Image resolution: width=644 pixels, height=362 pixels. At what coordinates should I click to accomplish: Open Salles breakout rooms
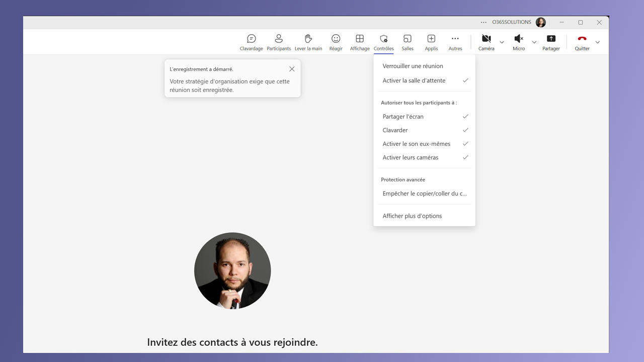pos(408,42)
